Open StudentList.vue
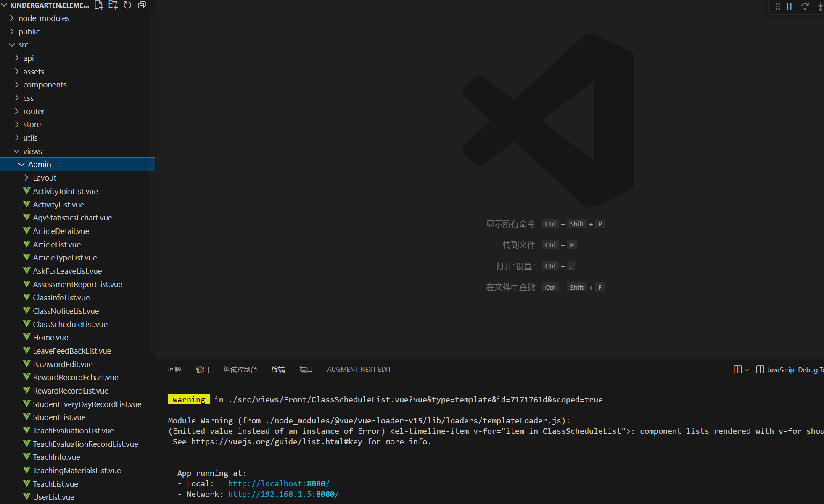The width and height of the screenshot is (824, 504). [78, 417]
